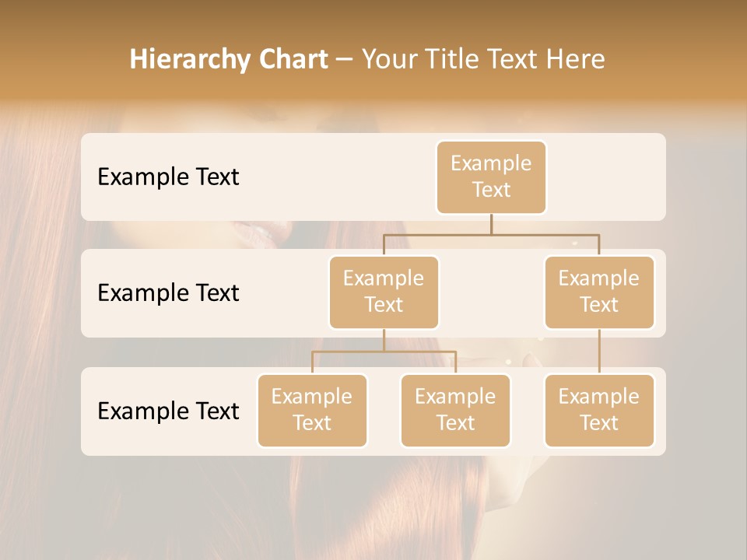Select the middle box in the bottom level
The height and width of the screenshot is (560, 747).
[x=455, y=410]
